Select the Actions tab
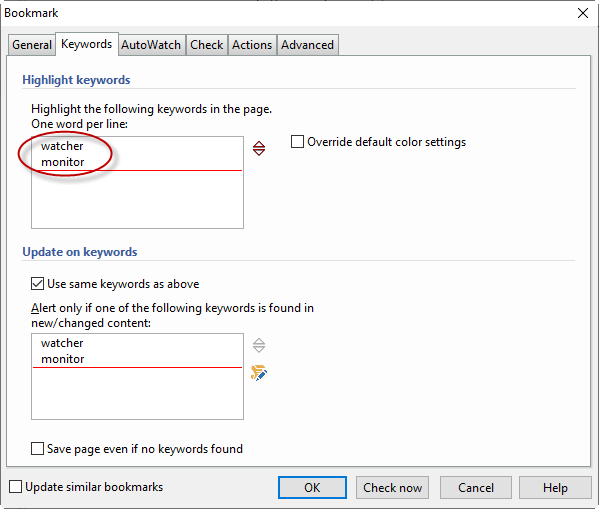The image size is (599, 509). pos(252,45)
